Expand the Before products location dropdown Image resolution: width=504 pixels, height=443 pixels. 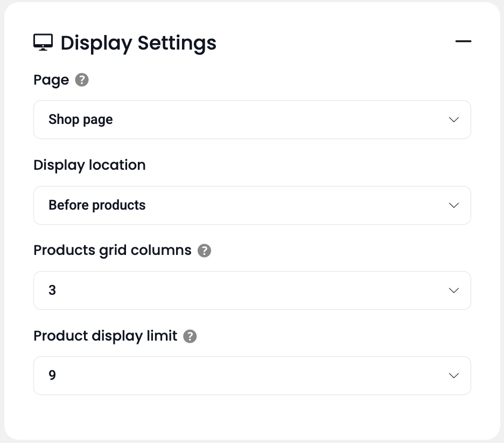pos(252,205)
